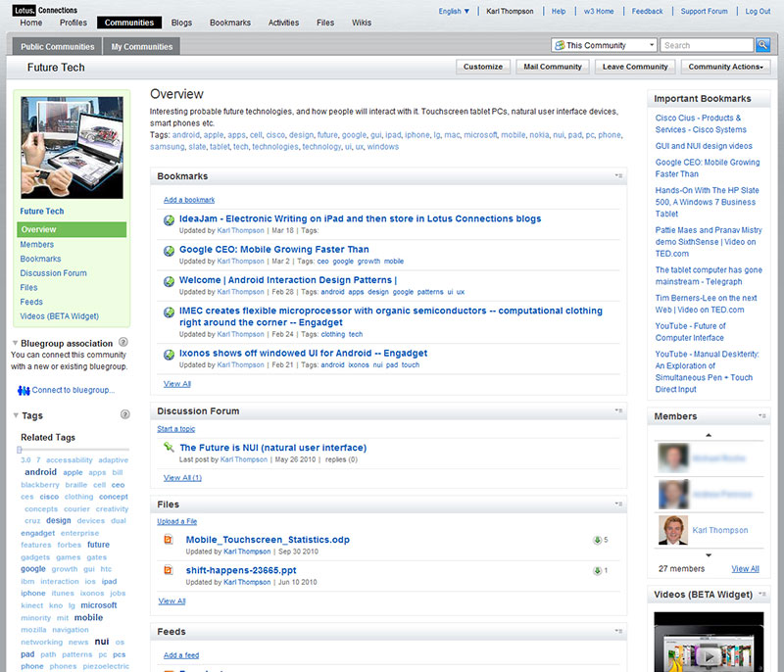This screenshot has width=784, height=672.
Task: Open the Videos widget actions menu
Action: click(762, 594)
